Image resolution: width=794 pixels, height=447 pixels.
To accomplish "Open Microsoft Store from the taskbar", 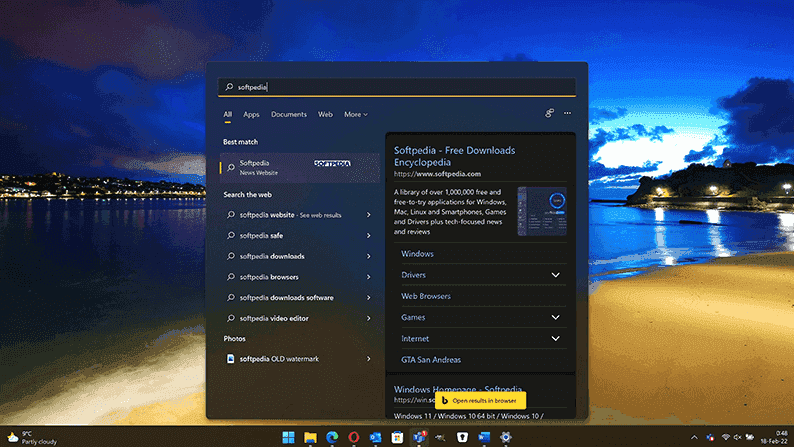I will 397,437.
